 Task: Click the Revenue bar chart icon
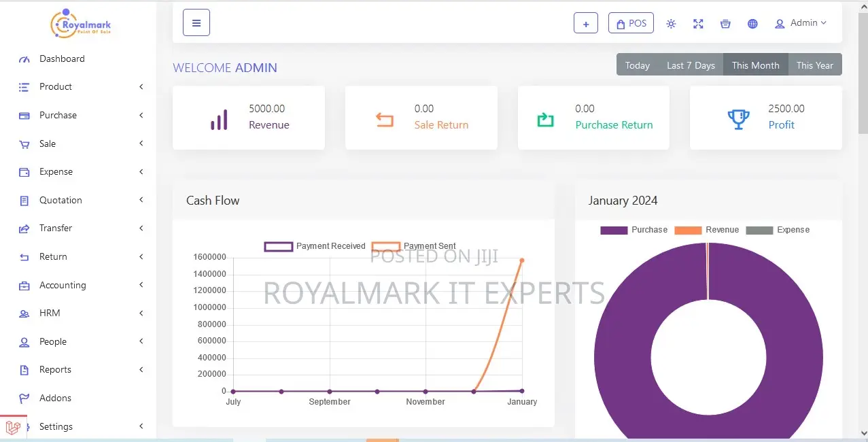point(219,120)
